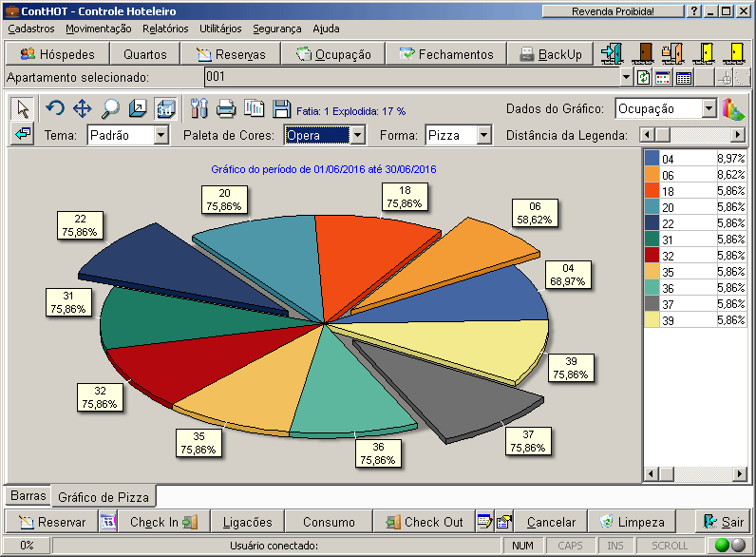The height and width of the screenshot is (557, 756).
Task: Click the first yellow door icon
Action: [704, 53]
